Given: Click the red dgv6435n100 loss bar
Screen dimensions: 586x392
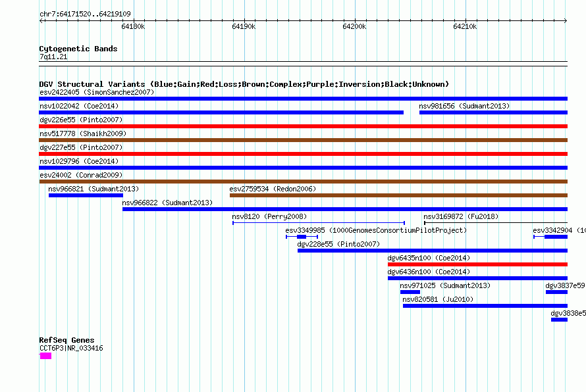Looking at the screenshot, I should pyautogui.click(x=477, y=264).
